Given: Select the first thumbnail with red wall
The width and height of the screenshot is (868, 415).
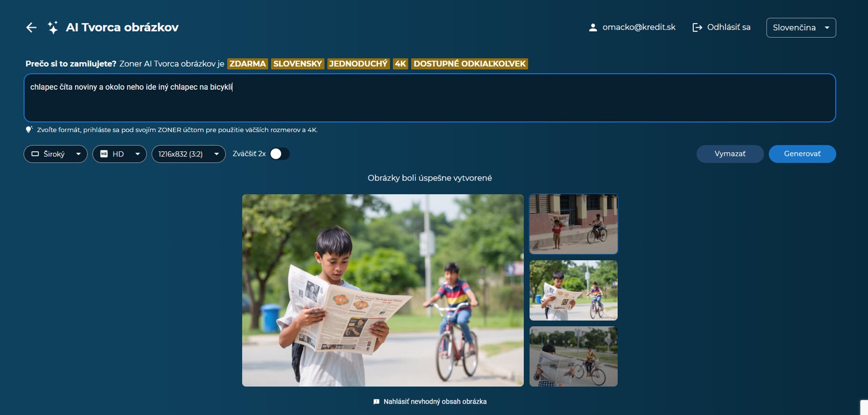Looking at the screenshot, I should click(573, 224).
